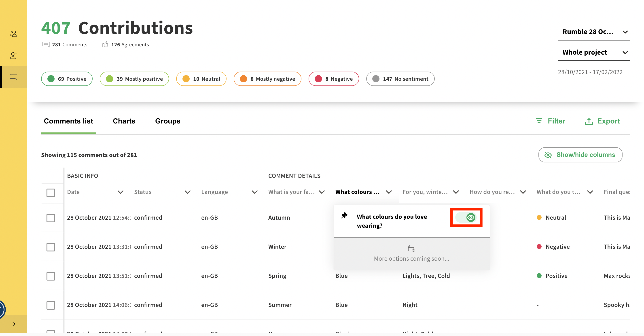Select the comments icon in sidebar
This screenshot has height=336, width=644.
click(x=13, y=77)
